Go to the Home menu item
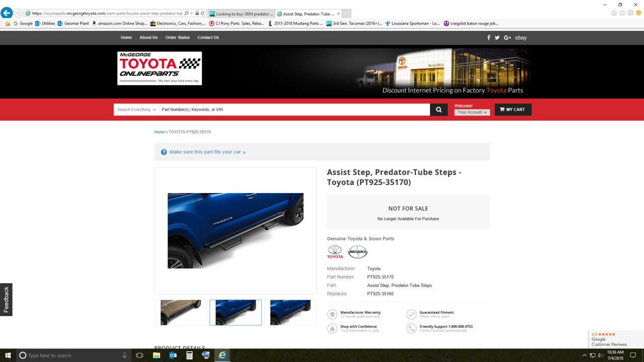The height and width of the screenshot is (362, 644). tap(126, 38)
